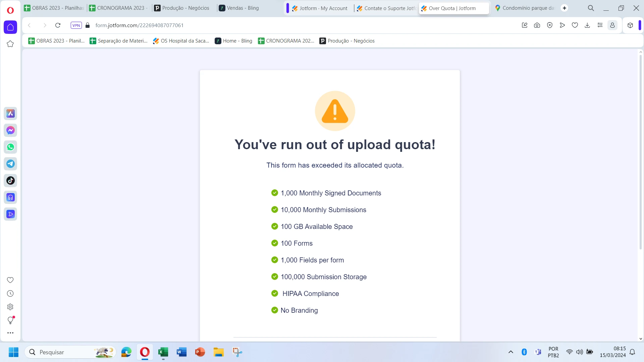Open Downloads from the toolbar

click(x=588, y=25)
